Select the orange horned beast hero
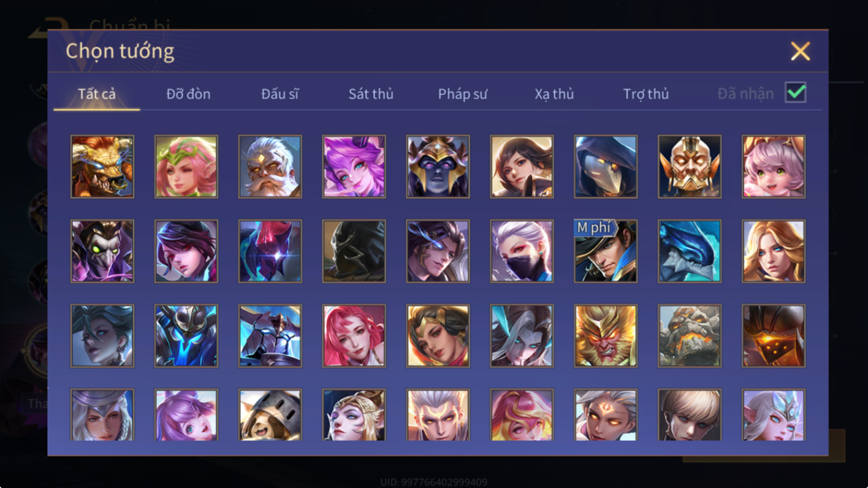The height and width of the screenshot is (488, 868). click(x=102, y=166)
